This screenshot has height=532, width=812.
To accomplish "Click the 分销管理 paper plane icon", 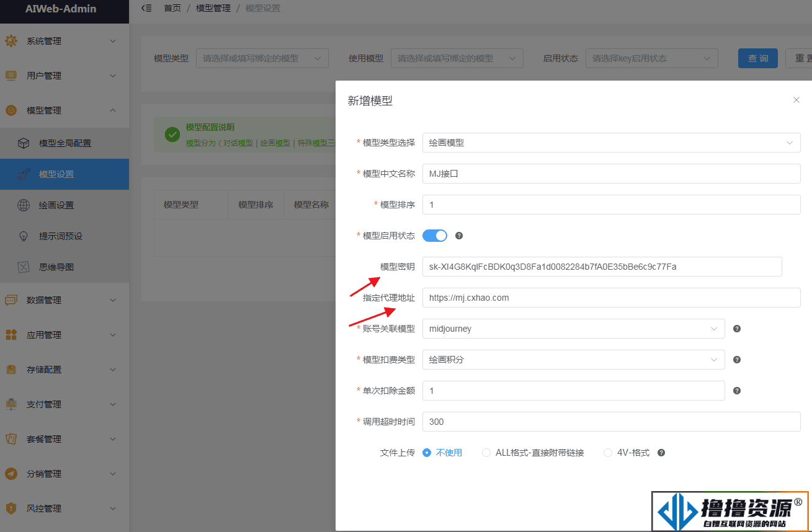I will point(11,474).
